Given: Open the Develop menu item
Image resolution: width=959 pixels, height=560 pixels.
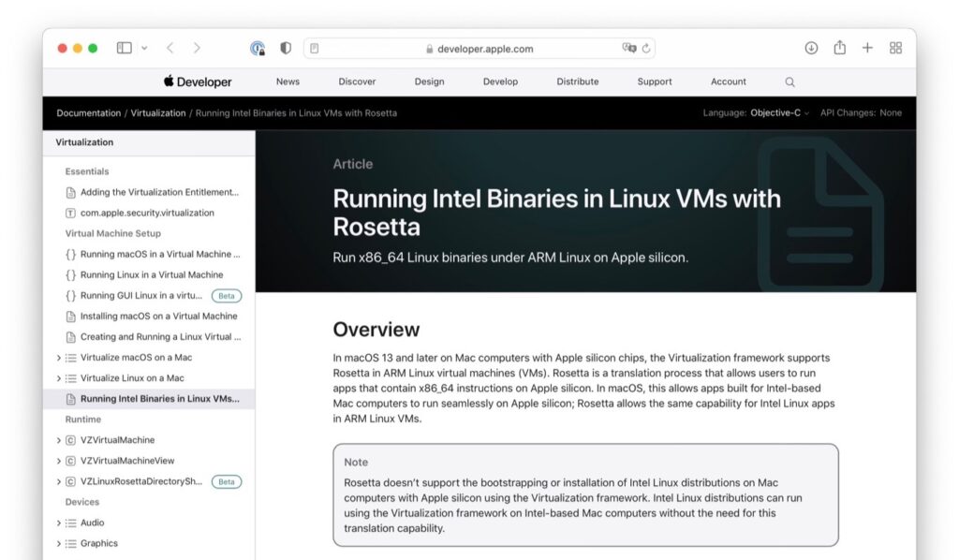Looking at the screenshot, I should 500,82.
